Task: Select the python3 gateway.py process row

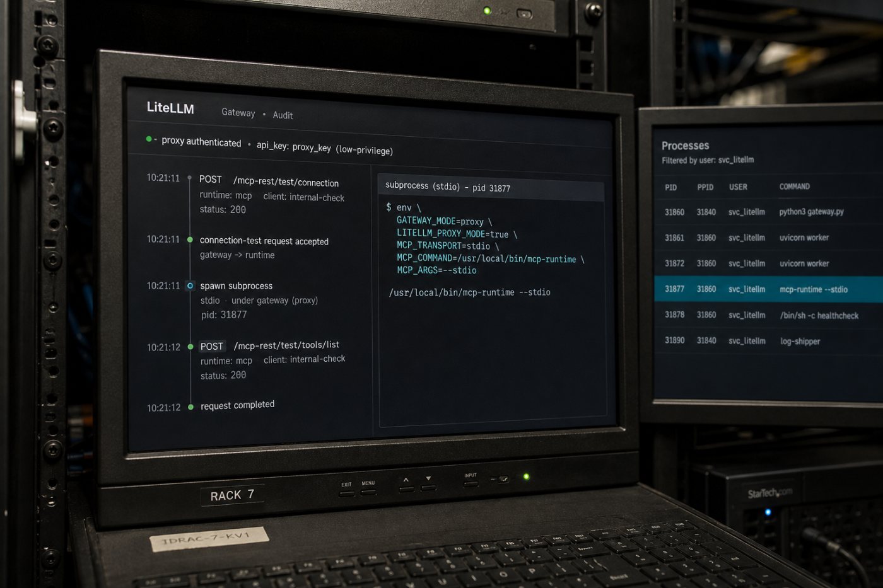Action: pos(768,212)
